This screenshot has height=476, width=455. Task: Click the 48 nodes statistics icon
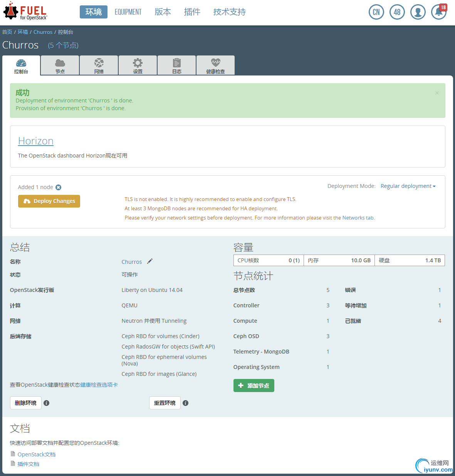point(397,12)
